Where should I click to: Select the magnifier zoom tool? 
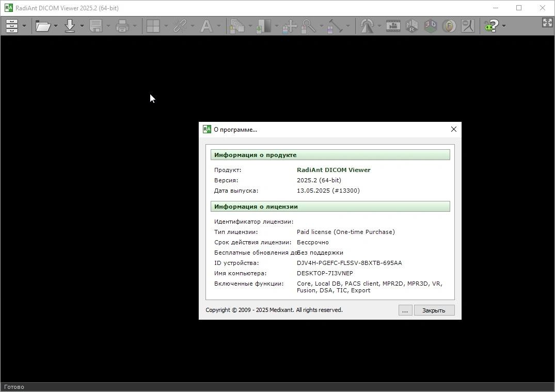(x=309, y=26)
